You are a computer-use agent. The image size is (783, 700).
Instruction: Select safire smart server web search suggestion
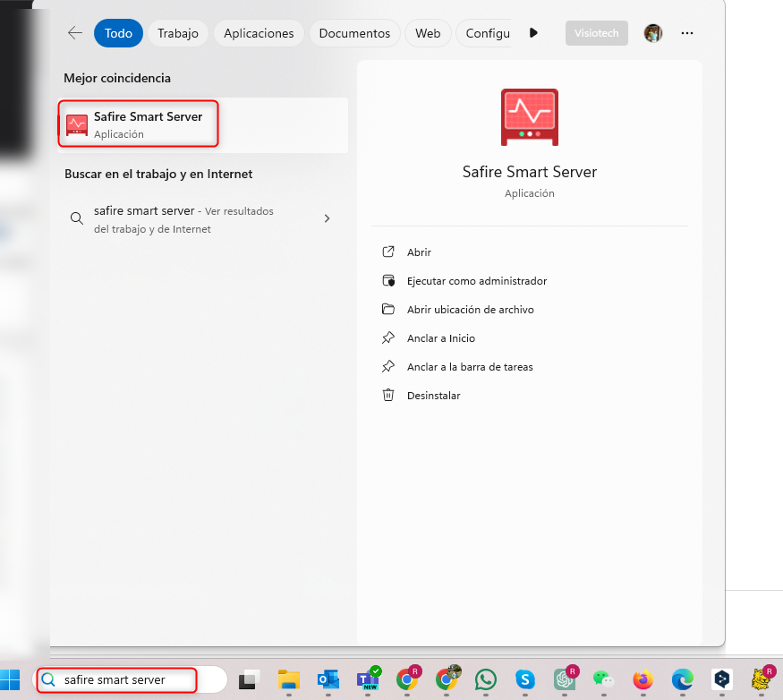(x=202, y=219)
